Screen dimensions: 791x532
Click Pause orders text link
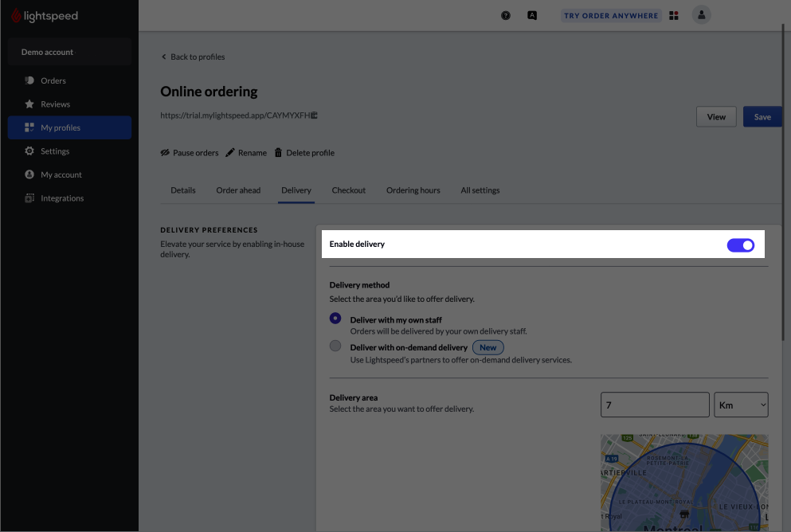[x=196, y=153]
